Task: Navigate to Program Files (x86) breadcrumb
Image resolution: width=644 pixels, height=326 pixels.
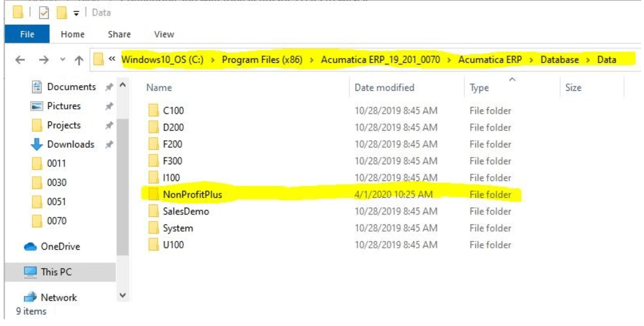Action: coord(262,59)
